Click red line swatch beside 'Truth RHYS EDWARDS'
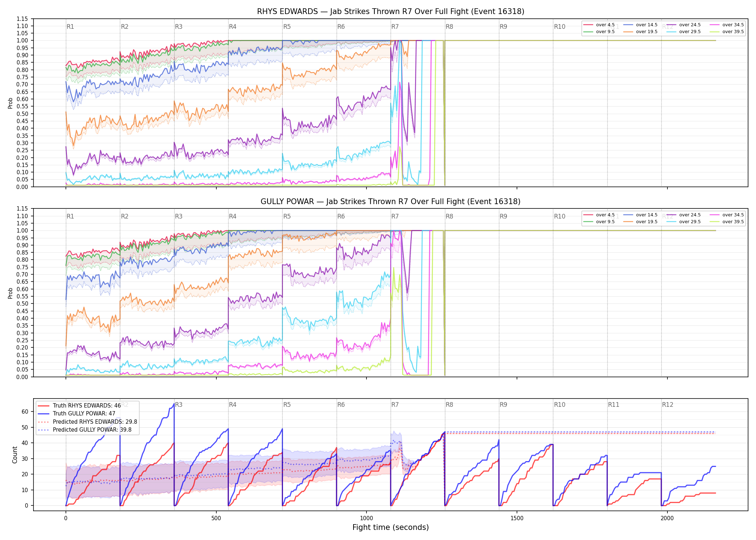 [x=44, y=406]
